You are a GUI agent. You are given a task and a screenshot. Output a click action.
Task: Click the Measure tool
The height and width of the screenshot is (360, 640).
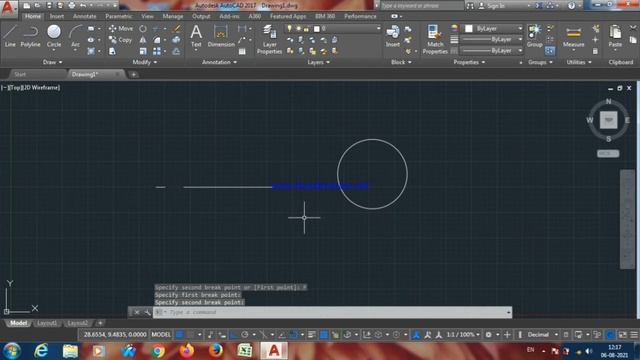(x=573, y=36)
